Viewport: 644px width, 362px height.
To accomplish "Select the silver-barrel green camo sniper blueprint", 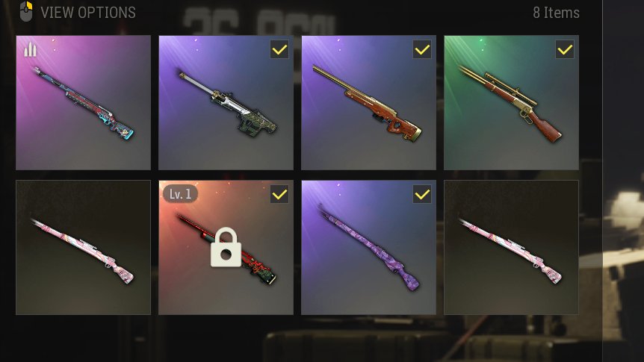I will (226, 102).
